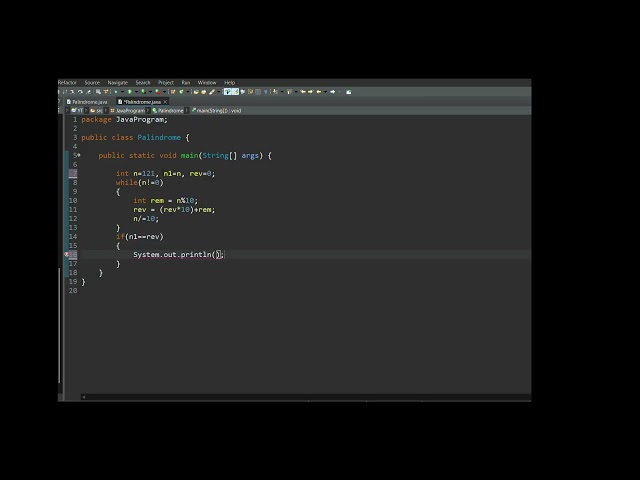
Task: Expand the Search icon dropdown arrow
Action: click(219, 92)
